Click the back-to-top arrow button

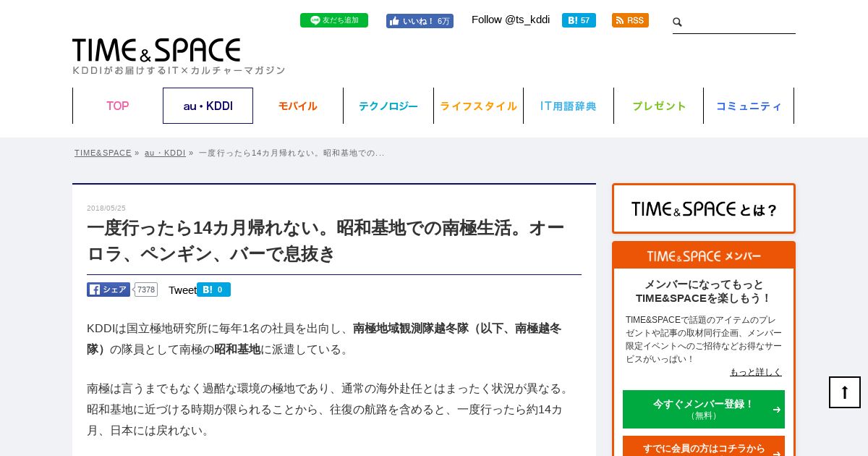coord(845,392)
